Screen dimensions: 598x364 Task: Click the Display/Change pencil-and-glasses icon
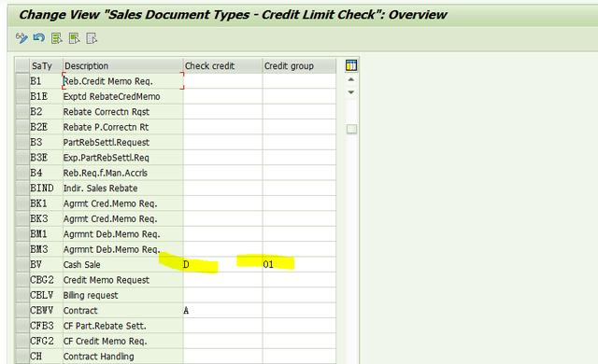pos(21,38)
